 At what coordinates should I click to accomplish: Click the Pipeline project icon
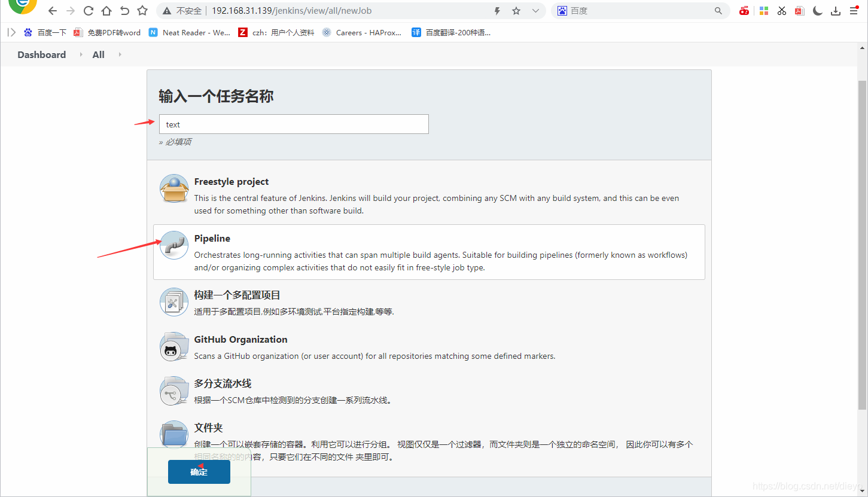(173, 245)
